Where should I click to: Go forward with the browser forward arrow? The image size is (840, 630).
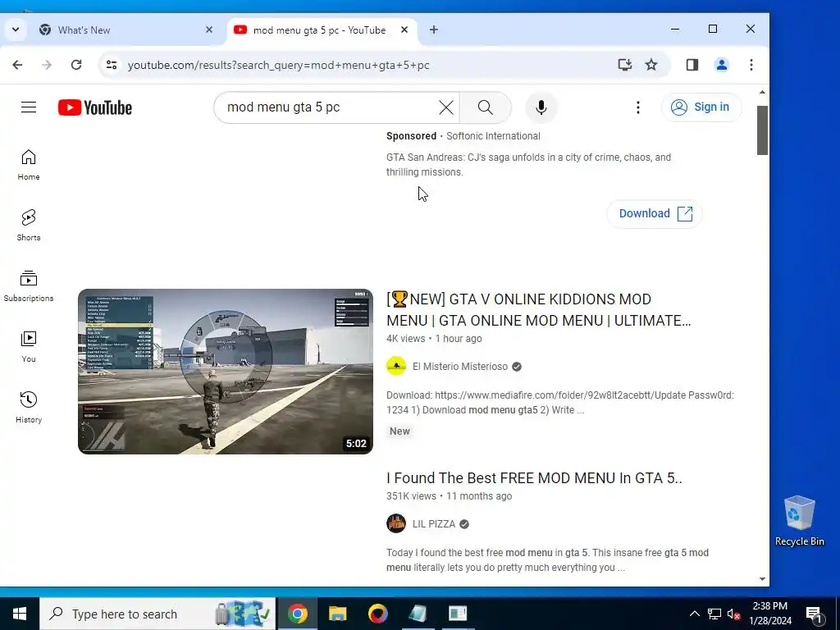point(47,65)
